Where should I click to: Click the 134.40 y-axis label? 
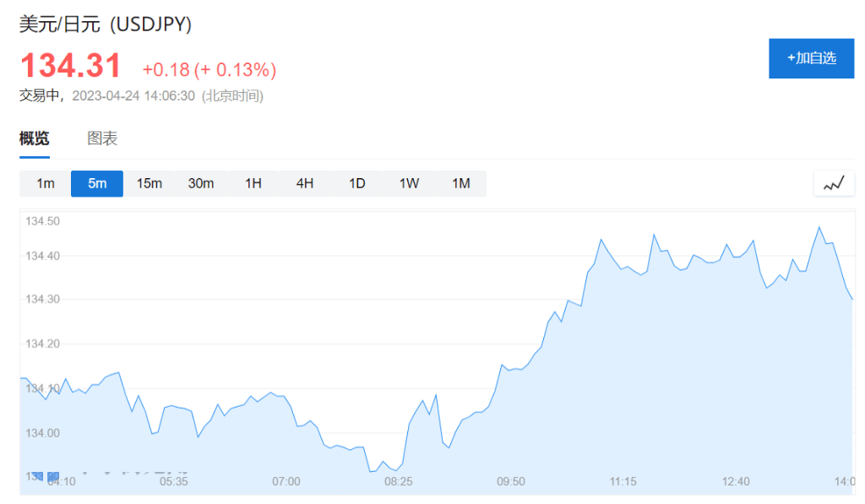[x=42, y=256]
